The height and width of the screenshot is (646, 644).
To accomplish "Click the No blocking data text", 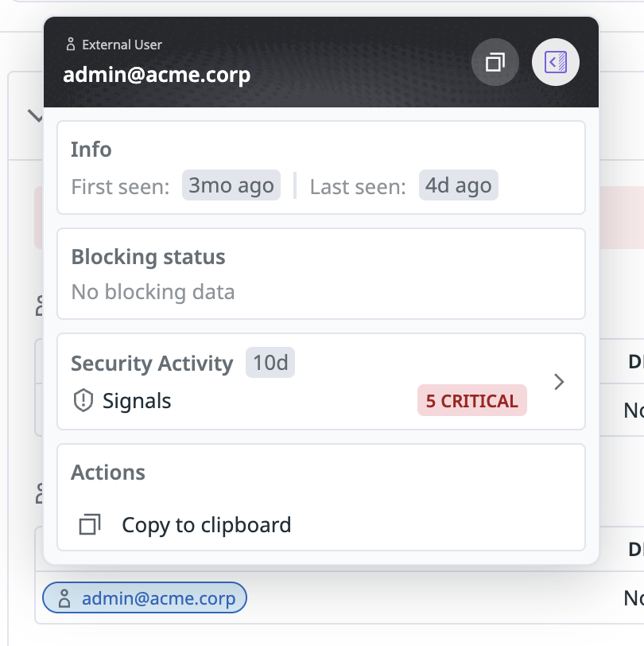I will click(153, 292).
